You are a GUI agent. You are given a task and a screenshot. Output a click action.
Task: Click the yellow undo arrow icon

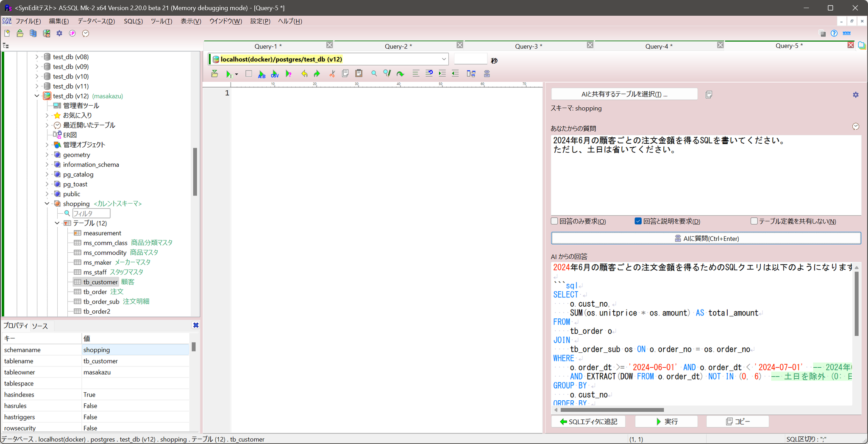pos(304,74)
